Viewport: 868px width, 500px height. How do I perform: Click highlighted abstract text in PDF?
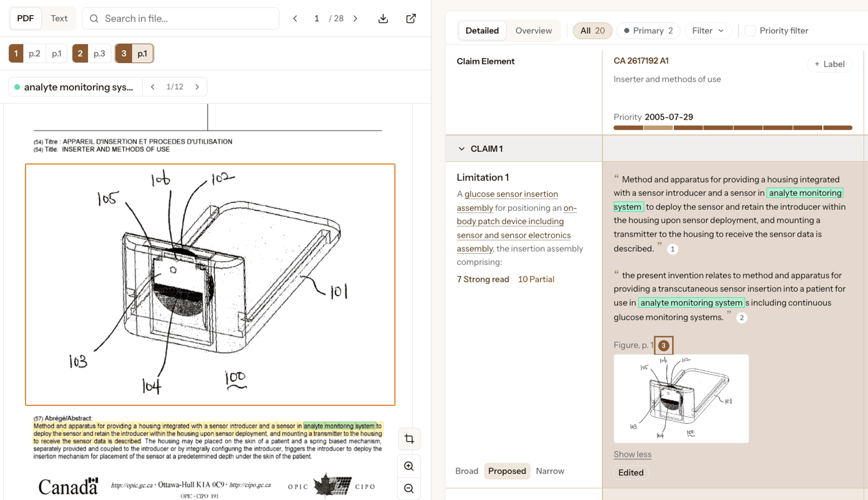coord(208,433)
